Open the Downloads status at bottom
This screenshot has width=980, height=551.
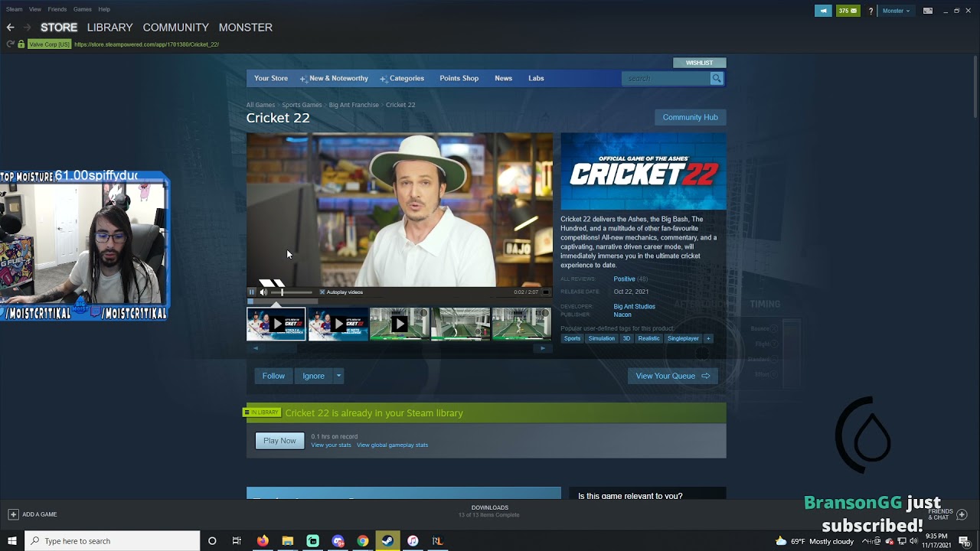490,511
